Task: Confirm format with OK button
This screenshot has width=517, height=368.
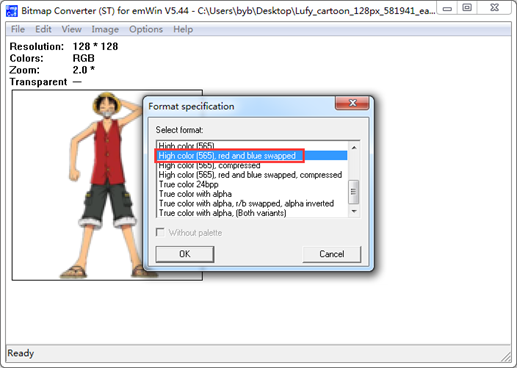Action: click(x=185, y=254)
